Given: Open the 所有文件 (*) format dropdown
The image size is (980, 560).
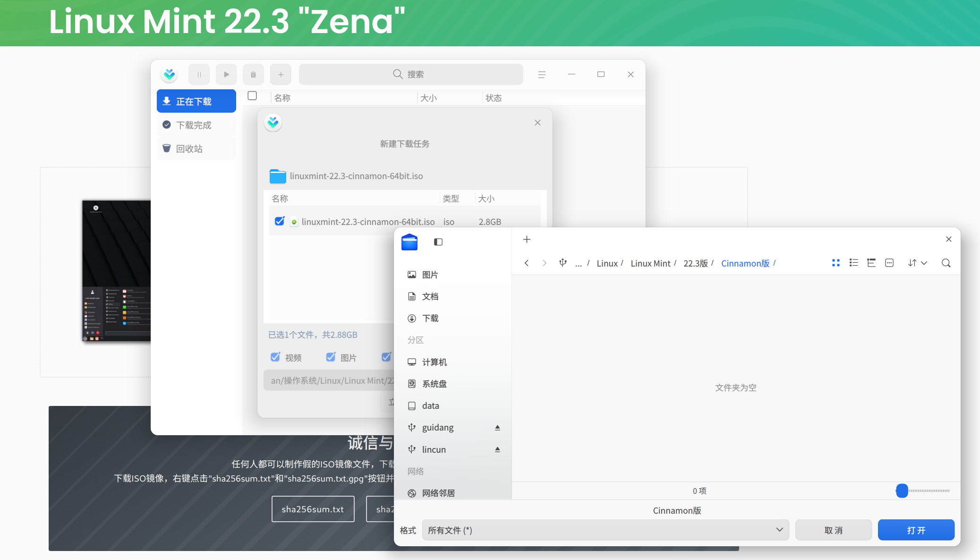Looking at the screenshot, I should click(605, 530).
